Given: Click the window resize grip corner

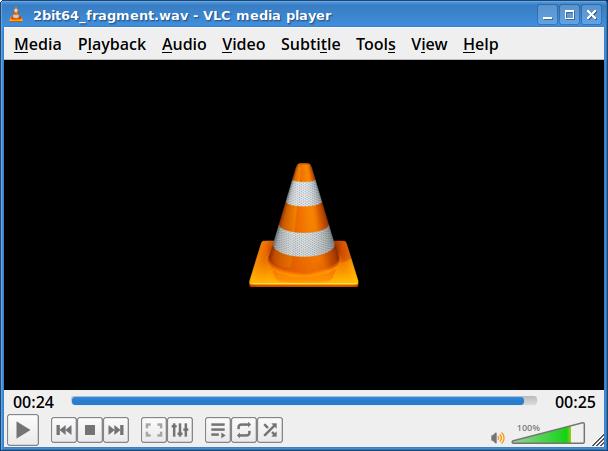Looking at the screenshot, I should (598, 440).
